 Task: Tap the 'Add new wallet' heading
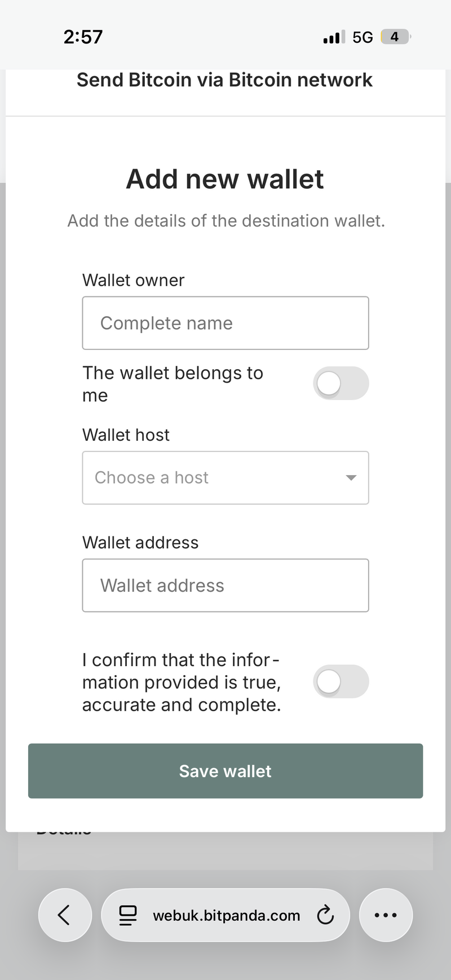click(x=224, y=179)
